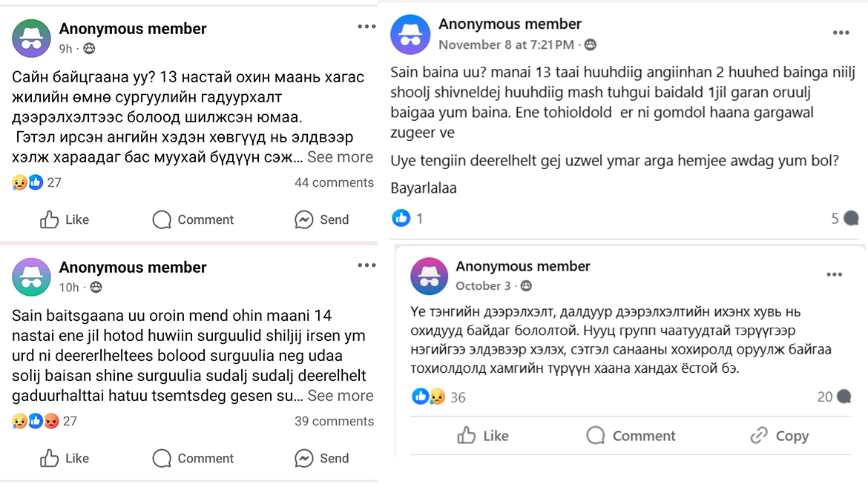Send the 10h post via Messenger
Viewport: 868px width, 487px height.
point(303,458)
